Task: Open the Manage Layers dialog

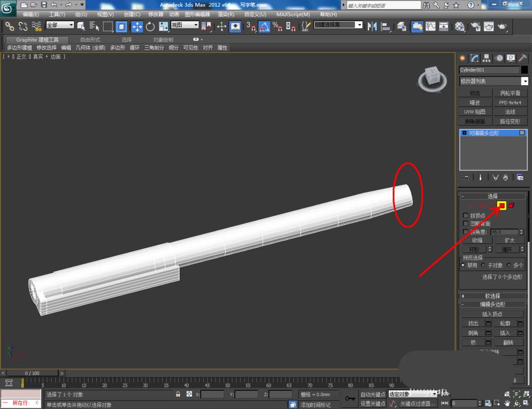Action: 402,26
